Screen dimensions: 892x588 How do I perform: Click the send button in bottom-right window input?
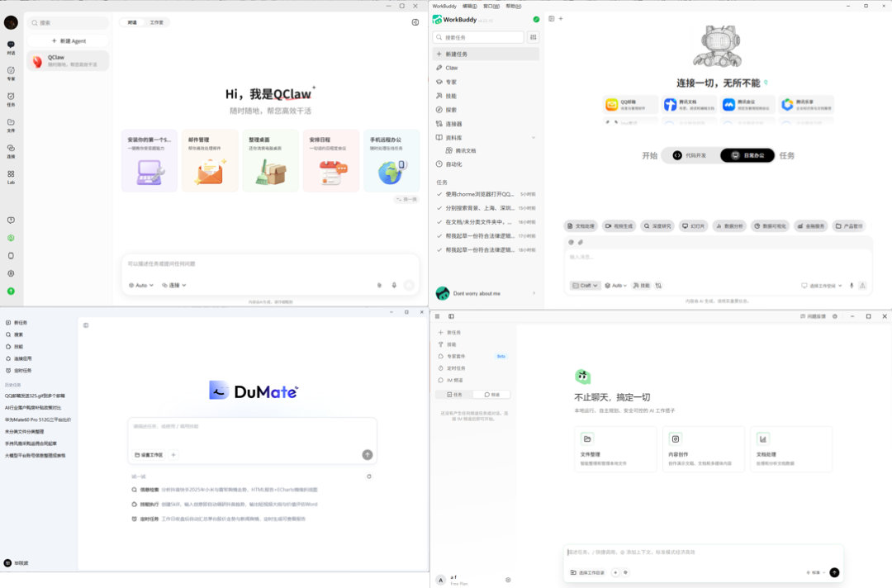(x=834, y=572)
